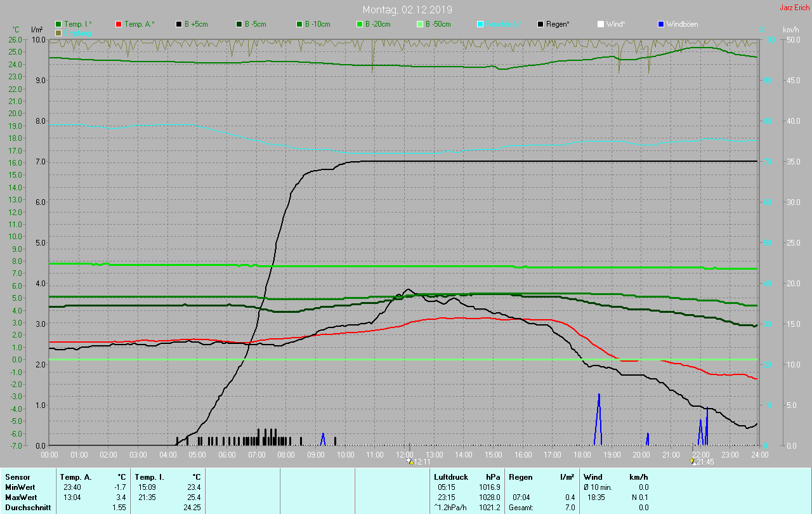Click the "Ø 10 min." wind label
This screenshot has width=812, height=514.
point(599,487)
